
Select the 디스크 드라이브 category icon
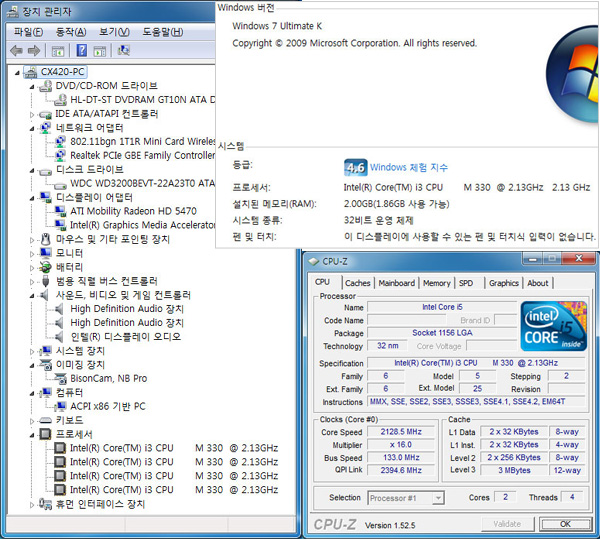(46, 171)
